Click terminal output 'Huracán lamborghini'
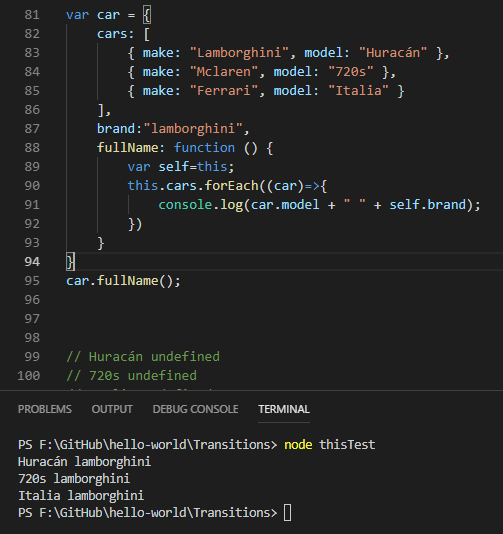 click(x=84, y=462)
